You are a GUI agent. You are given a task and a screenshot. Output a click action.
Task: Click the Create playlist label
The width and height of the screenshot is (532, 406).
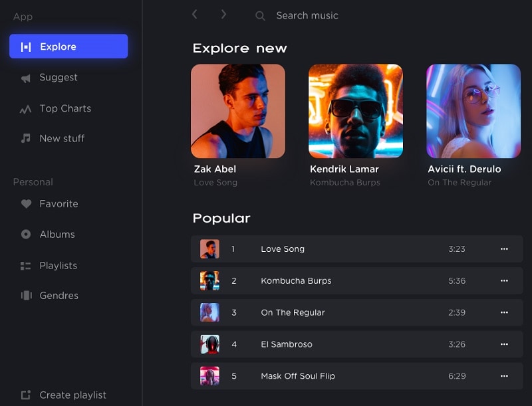pyautogui.click(x=73, y=395)
